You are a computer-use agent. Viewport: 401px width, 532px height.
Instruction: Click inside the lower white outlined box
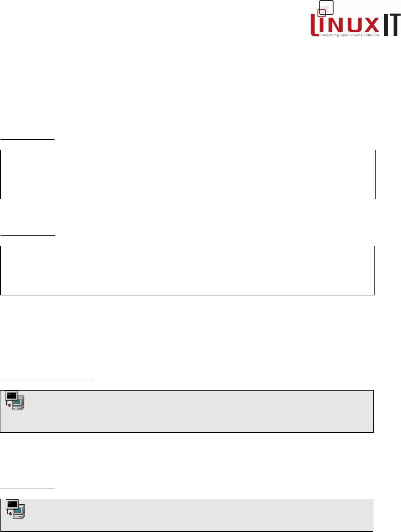tap(187, 271)
